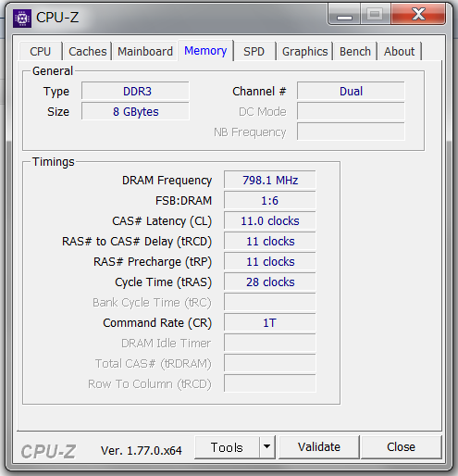Click the CPU-Z app icon in title bar
The width and height of the screenshot is (458, 476).
pyautogui.click(x=22, y=19)
